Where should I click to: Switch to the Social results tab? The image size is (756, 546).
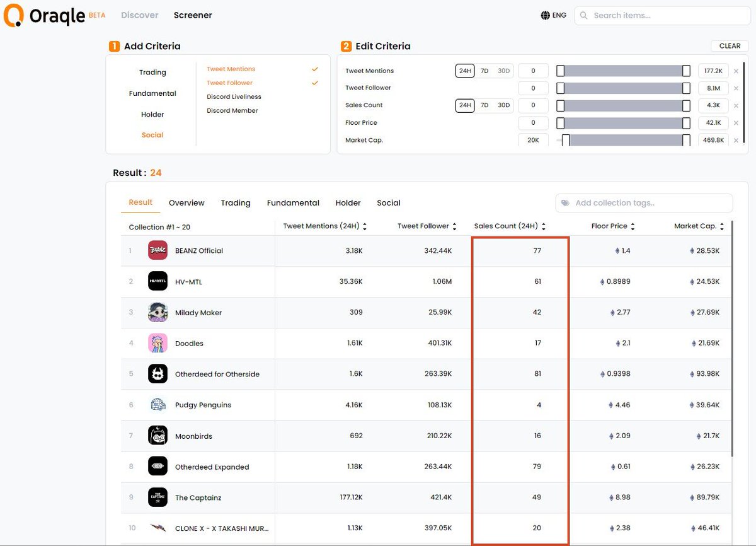coord(389,203)
